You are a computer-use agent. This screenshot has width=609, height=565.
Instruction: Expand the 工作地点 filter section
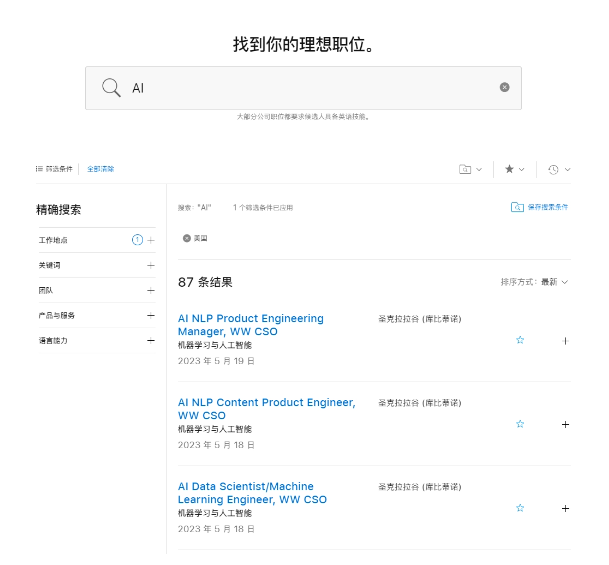151,240
